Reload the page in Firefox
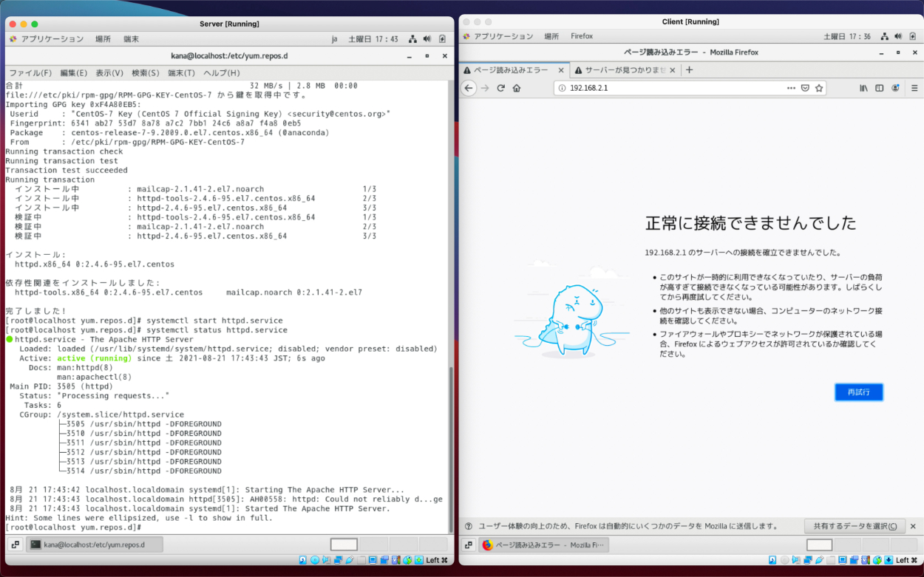The height and width of the screenshot is (577, 924). 500,88
